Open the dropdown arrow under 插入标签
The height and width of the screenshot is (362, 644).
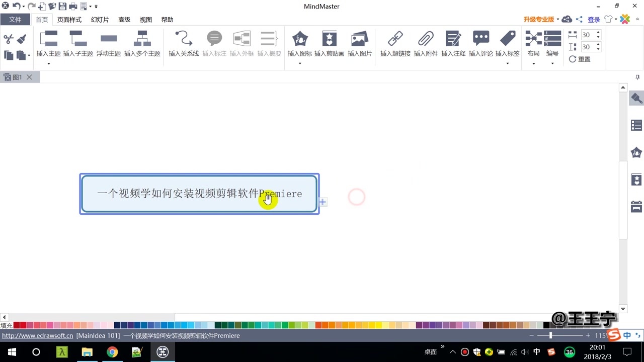point(508,64)
